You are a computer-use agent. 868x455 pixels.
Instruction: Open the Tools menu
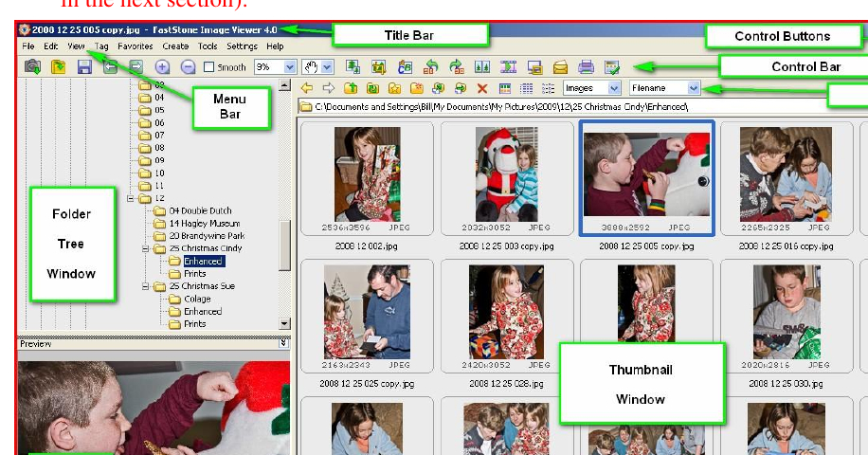point(208,46)
